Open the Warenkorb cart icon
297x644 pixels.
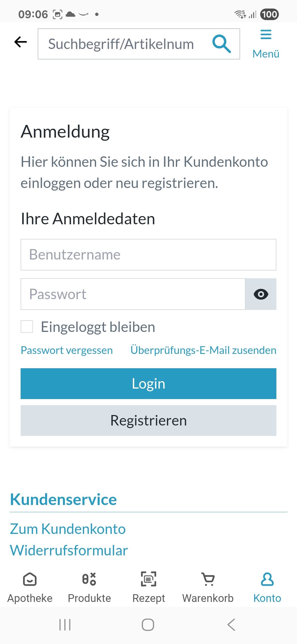click(x=208, y=579)
